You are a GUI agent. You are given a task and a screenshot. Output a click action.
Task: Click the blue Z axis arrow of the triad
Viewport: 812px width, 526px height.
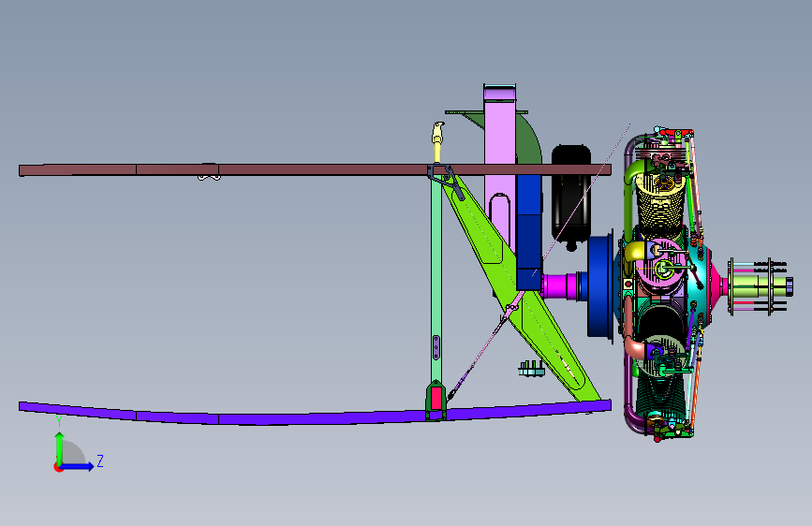point(78,466)
